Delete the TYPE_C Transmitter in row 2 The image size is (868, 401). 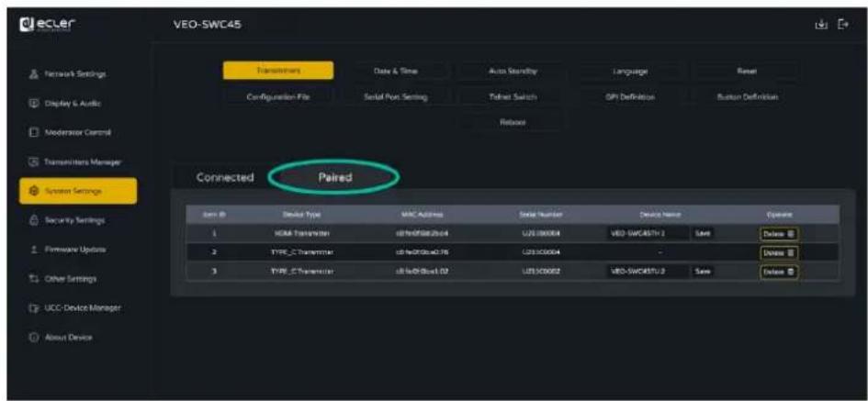click(x=779, y=252)
